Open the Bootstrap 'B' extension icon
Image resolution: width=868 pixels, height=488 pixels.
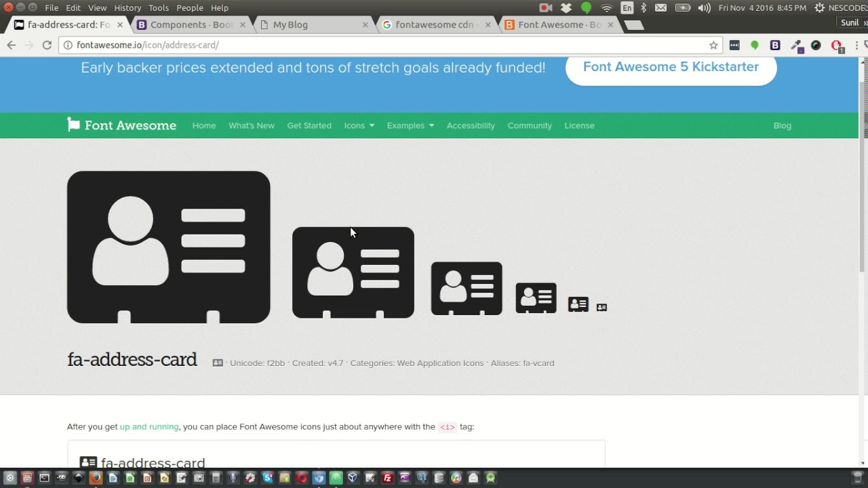pyautogui.click(x=775, y=45)
